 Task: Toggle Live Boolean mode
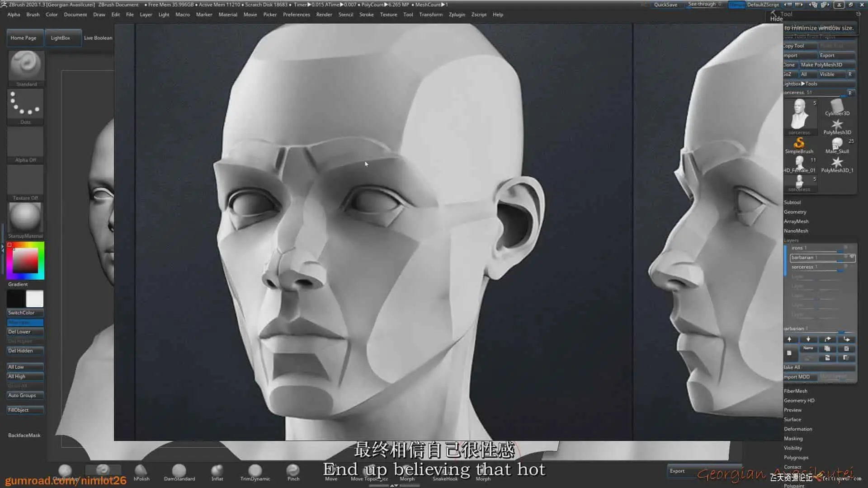98,38
